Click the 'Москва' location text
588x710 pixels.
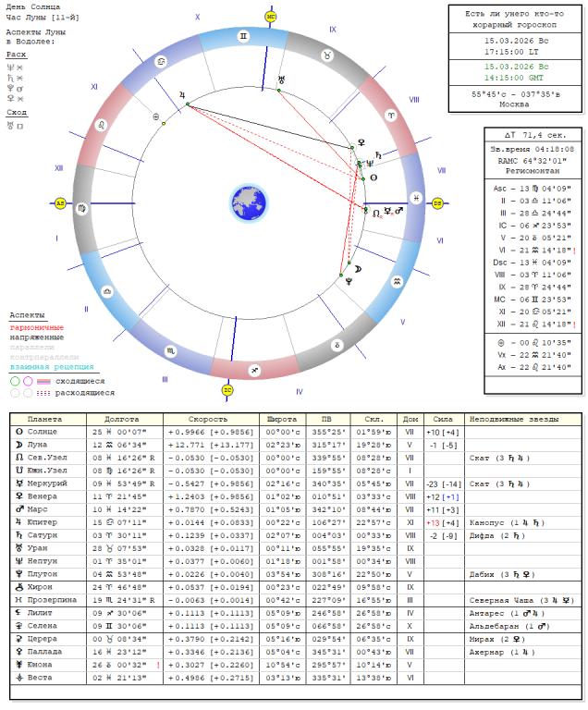515,104
